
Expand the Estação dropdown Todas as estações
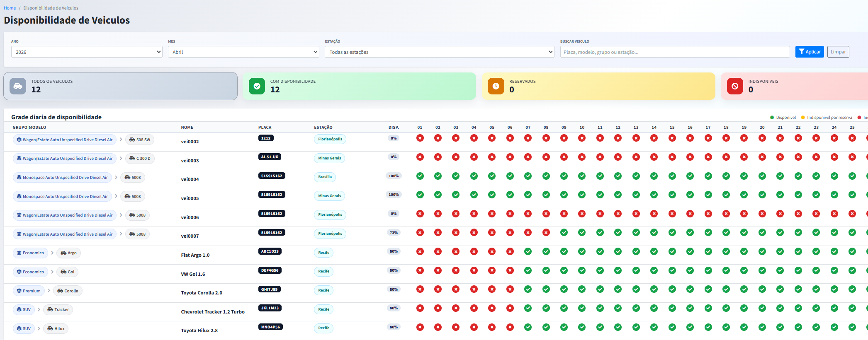(439, 52)
